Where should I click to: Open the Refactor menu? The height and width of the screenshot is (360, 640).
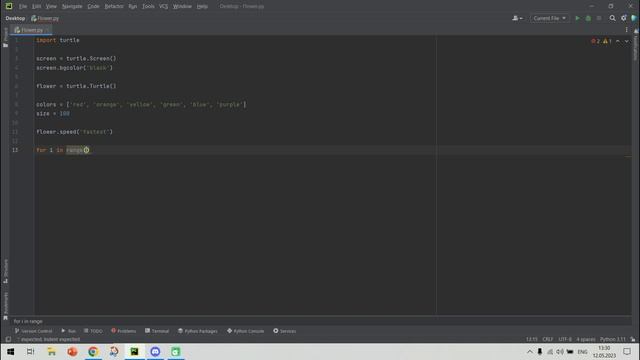click(x=114, y=7)
